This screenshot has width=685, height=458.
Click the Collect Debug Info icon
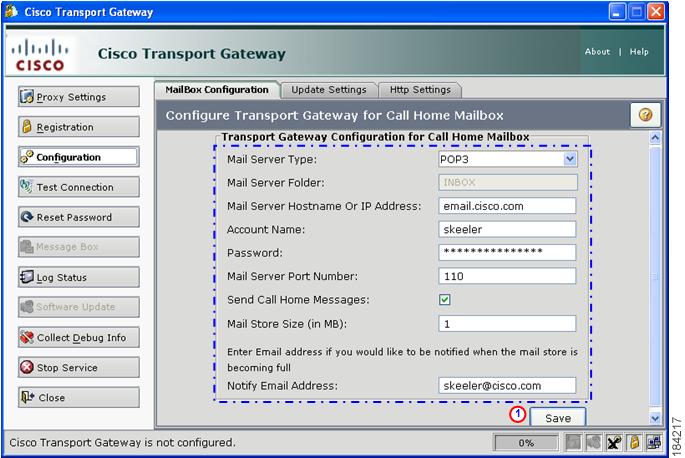coord(27,337)
